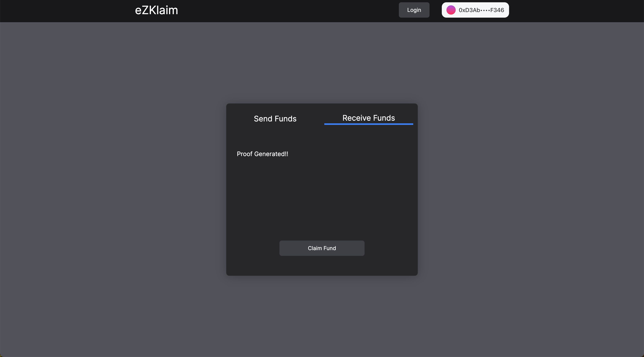The image size is (644, 357).
Task: Select the Receive Funds tab
Action: click(x=369, y=118)
